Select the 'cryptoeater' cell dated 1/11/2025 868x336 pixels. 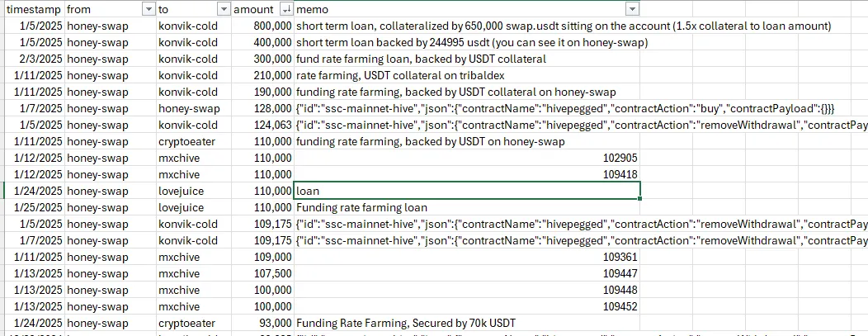pyautogui.click(x=194, y=142)
